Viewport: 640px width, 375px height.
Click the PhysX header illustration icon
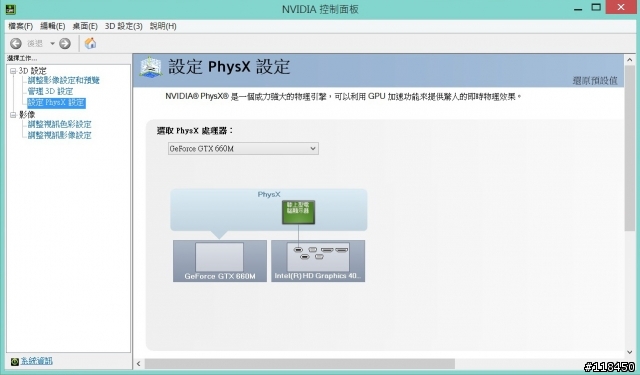pos(151,67)
